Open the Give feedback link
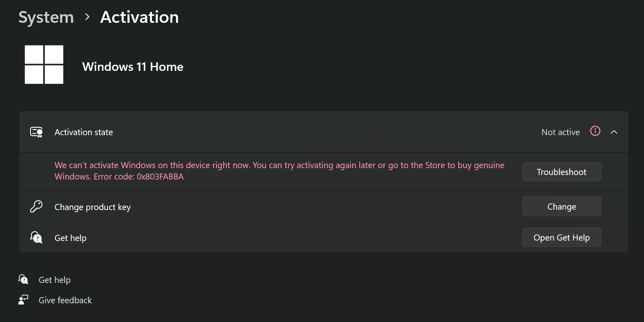The image size is (644, 322). click(65, 300)
